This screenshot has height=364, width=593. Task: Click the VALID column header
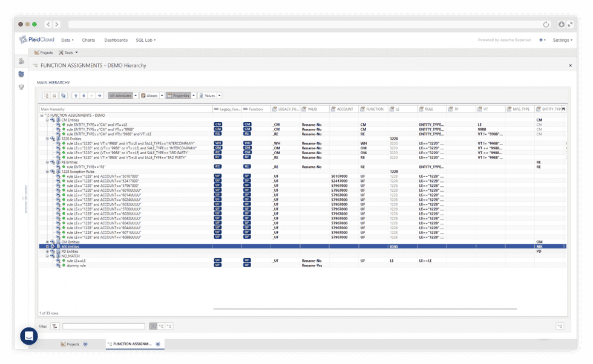pyautogui.click(x=315, y=109)
